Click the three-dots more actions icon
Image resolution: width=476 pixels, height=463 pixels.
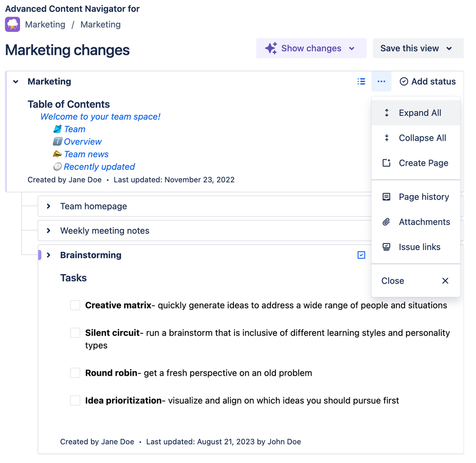click(x=381, y=82)
